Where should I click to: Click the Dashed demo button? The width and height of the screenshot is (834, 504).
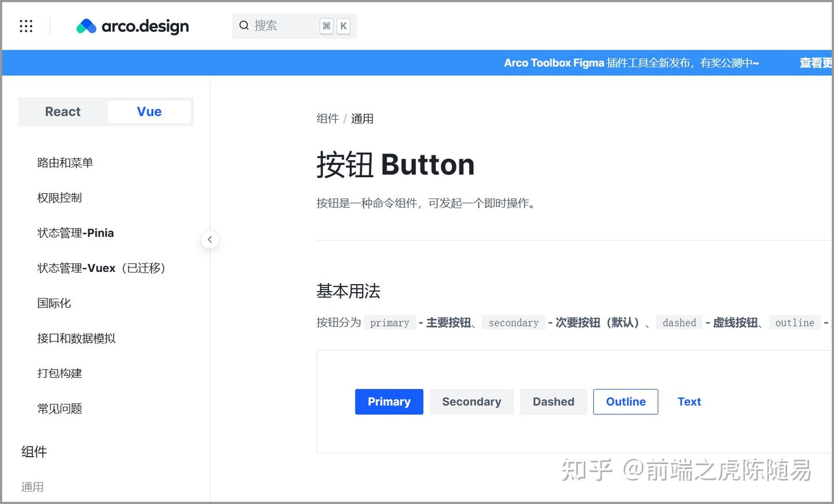click(x=553, y=402)
